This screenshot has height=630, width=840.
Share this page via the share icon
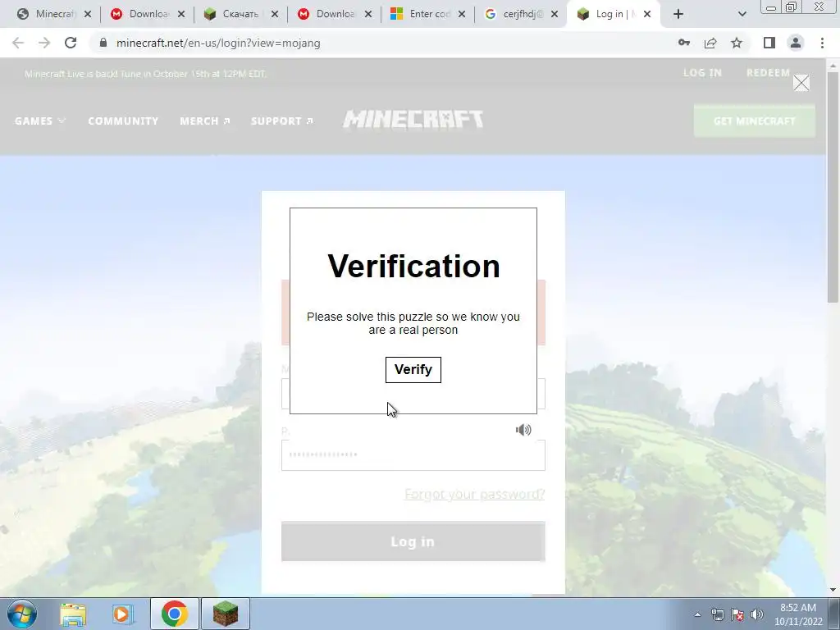click(710, 43)
